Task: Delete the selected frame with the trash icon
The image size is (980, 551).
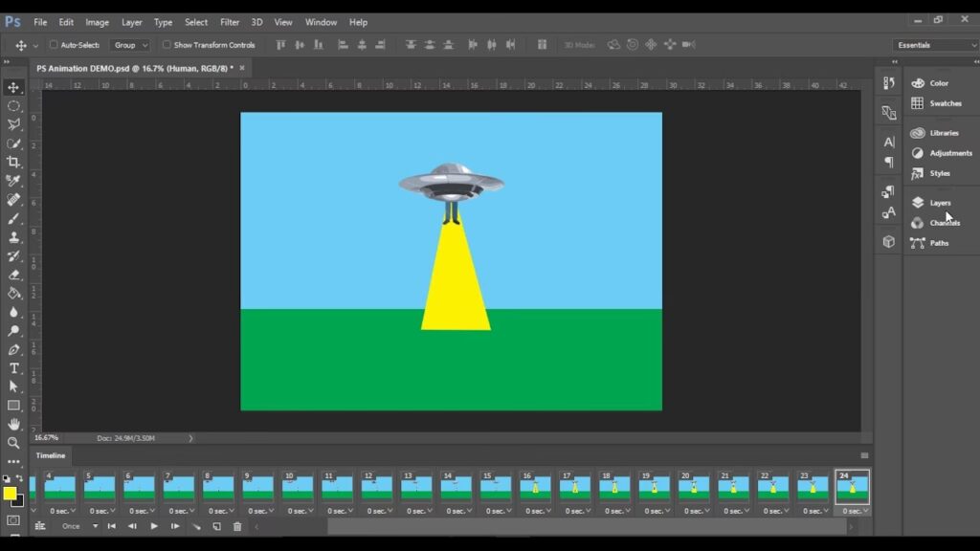Action: pos(237,526)
